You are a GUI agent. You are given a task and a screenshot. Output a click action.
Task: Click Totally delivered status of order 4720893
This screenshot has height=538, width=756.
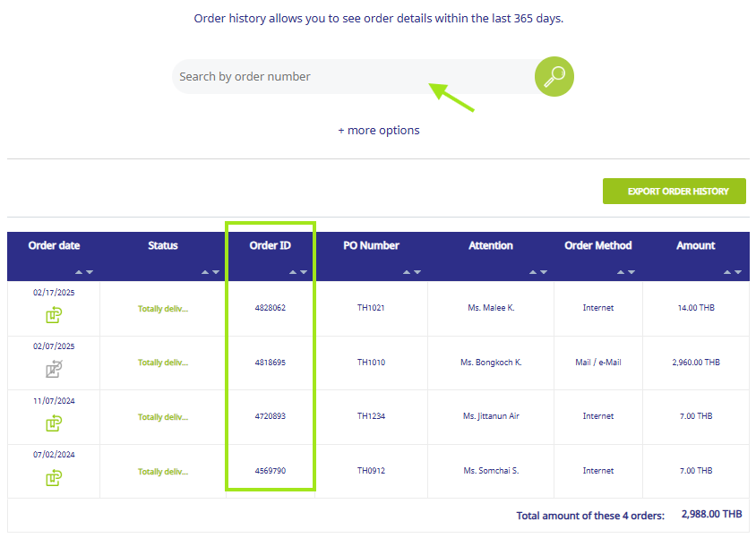tap(163, 417)
